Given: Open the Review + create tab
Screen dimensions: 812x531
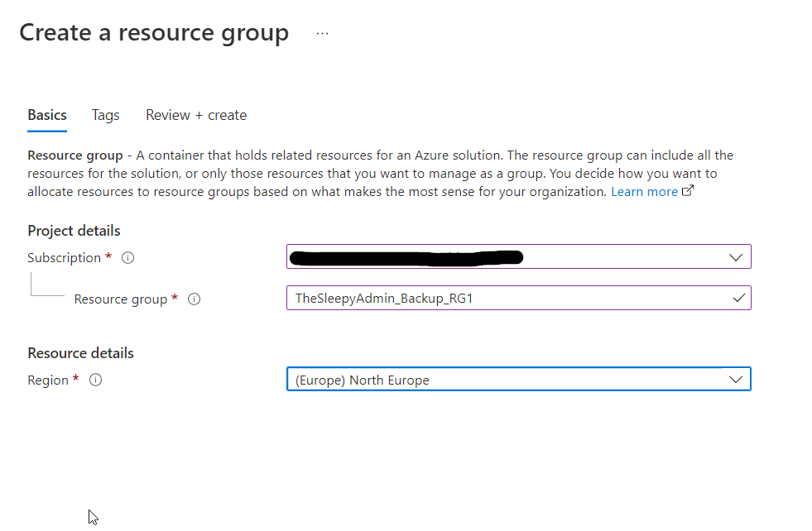Looking at the screenshot, I should click(196, 116).
